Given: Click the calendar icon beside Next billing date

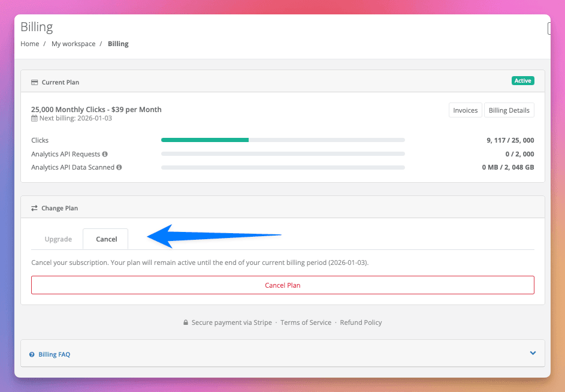Looking at the screenshot, I should coord(34,119).
